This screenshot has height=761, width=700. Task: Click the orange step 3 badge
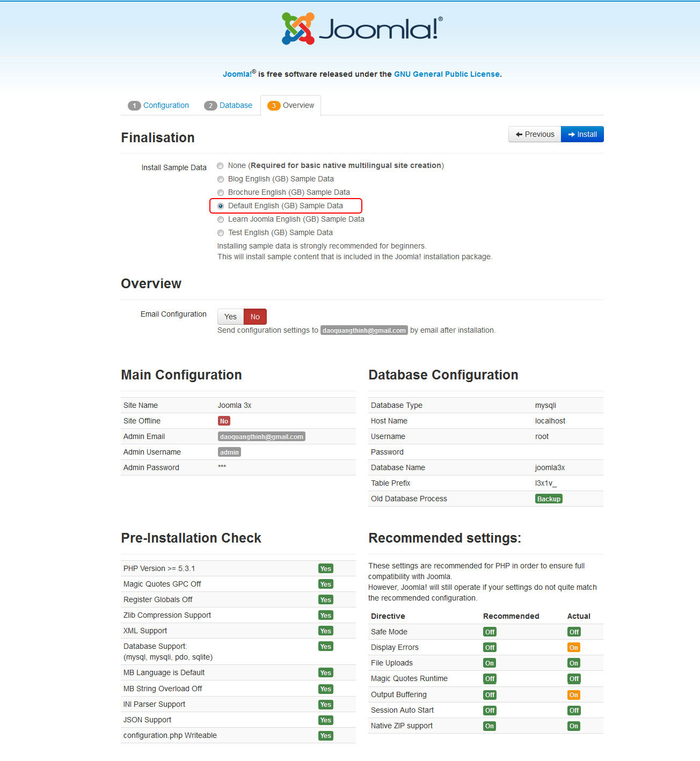point(274,106)
